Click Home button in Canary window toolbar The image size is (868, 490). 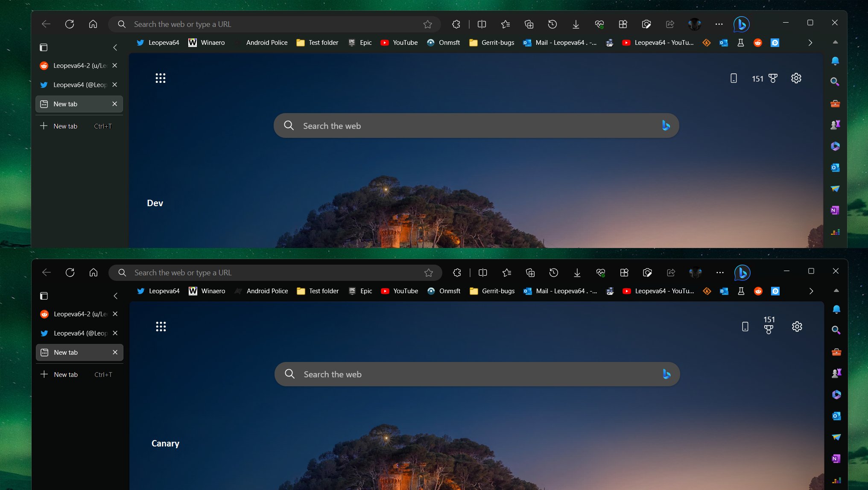94,272
